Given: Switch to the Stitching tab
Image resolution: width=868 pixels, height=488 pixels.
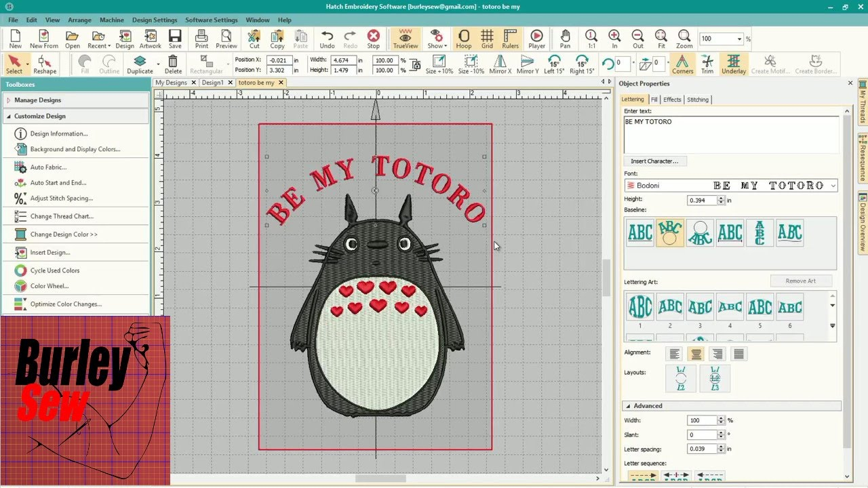Looking at the screenshot, I should point(697,100).
